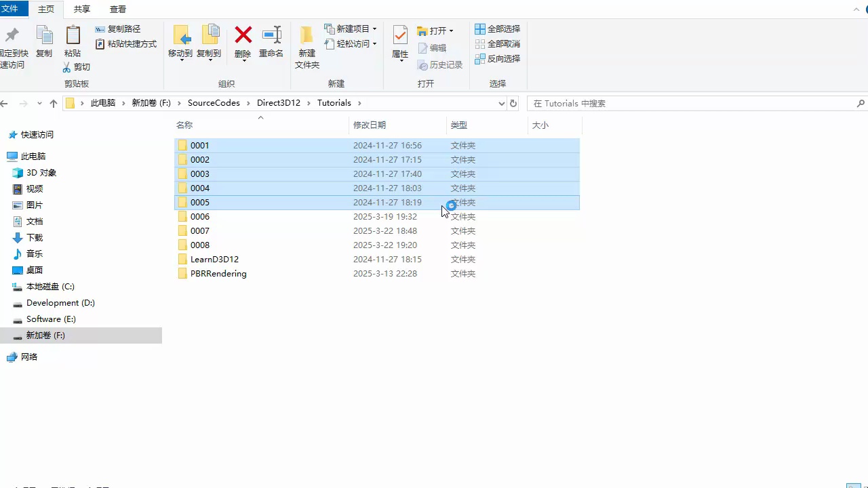This screenshot has width=868, height=488.
Task: Navigate up using the up arrow icon
Action: pos(54,103)
